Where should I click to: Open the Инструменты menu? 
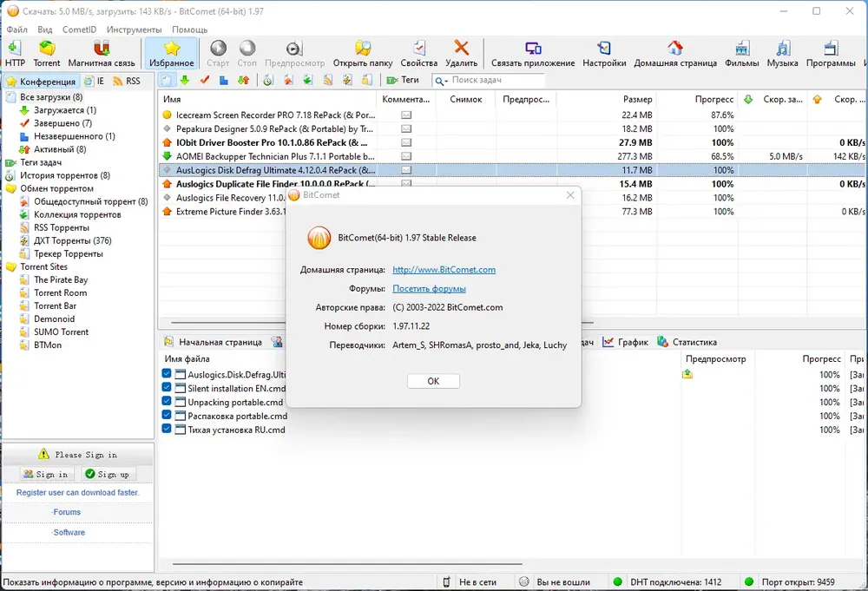pos(134,30)
